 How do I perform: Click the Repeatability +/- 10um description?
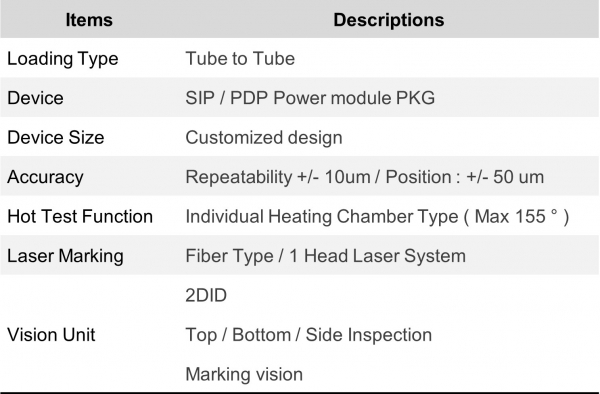[x=278, y=177]
